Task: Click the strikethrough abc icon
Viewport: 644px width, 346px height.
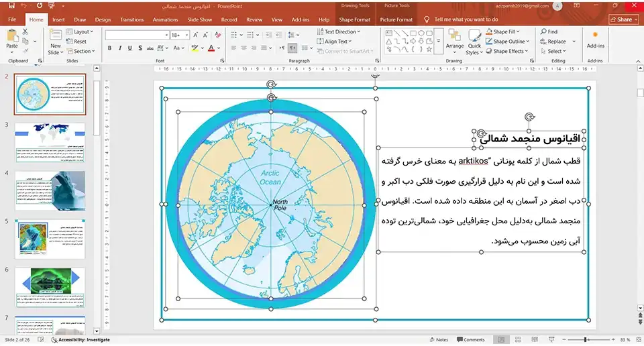Action: pos(150,48)
